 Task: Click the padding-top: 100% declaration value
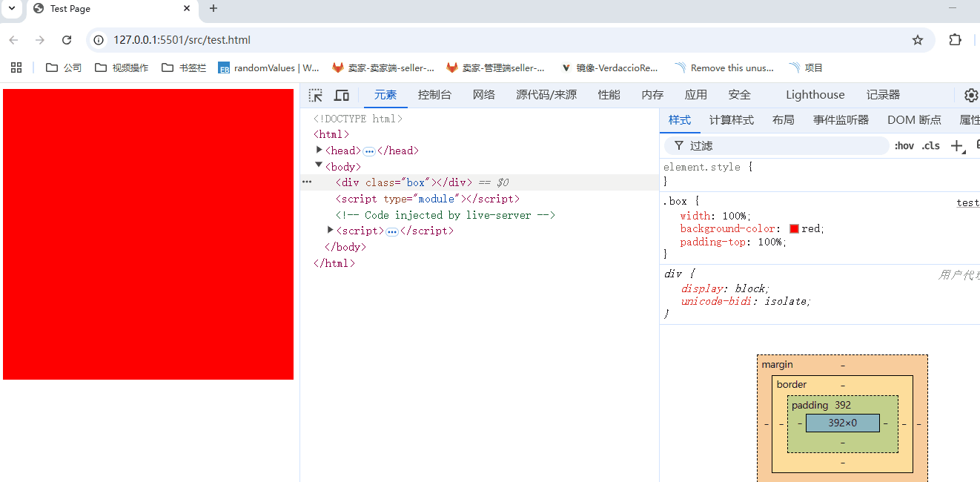pyautogui.click(x=769, y=242)
